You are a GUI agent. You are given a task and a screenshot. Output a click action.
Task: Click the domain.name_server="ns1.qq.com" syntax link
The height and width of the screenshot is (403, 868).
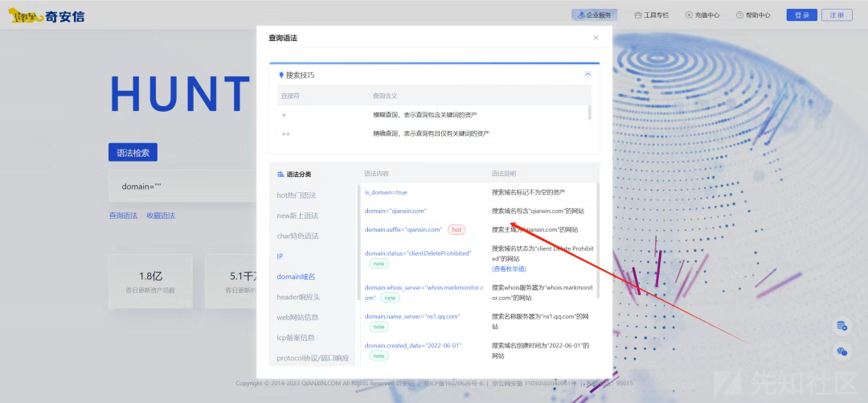click(x=412, y=316)
